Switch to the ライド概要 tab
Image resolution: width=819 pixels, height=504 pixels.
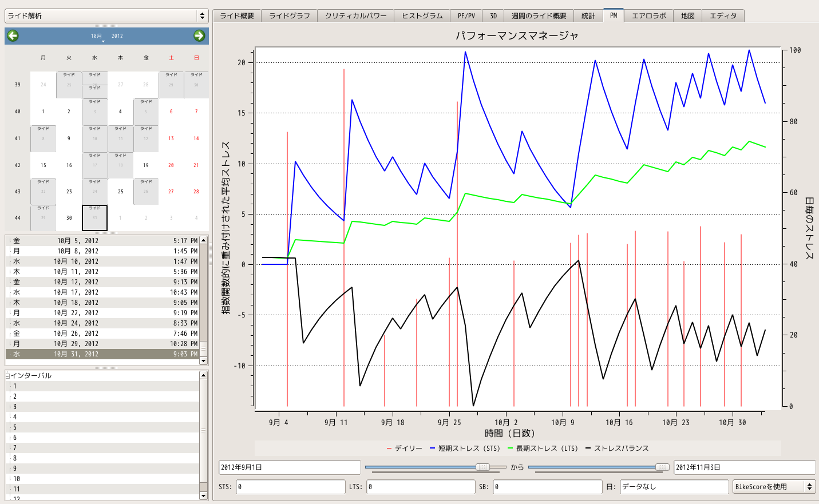(237, 16)
